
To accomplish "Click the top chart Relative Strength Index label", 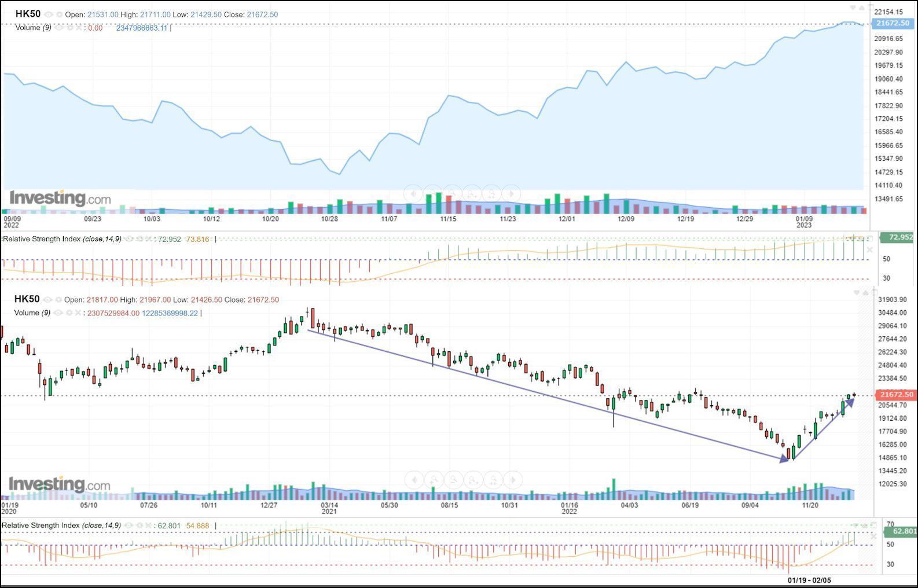I will tap(42, 239).
